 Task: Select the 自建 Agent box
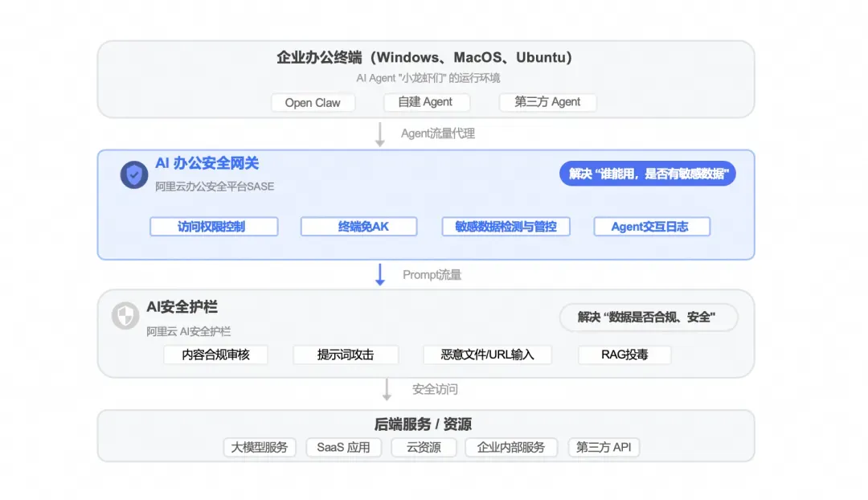426,102
